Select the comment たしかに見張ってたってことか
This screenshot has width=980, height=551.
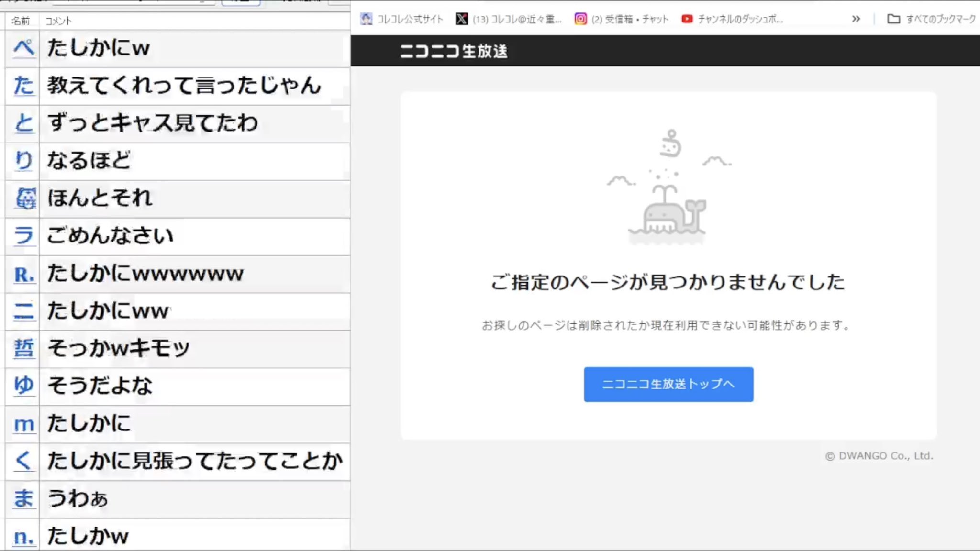(195, 461)
